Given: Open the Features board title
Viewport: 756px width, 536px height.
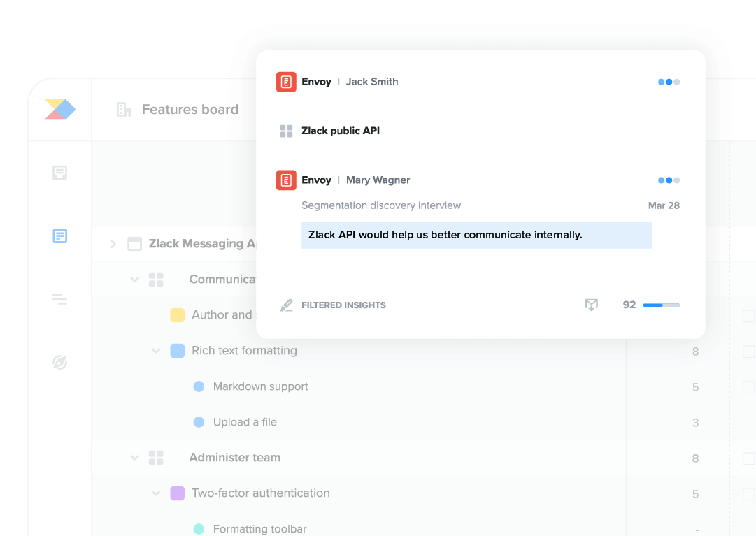Looking at the screenshot, I should pos(190,109).
